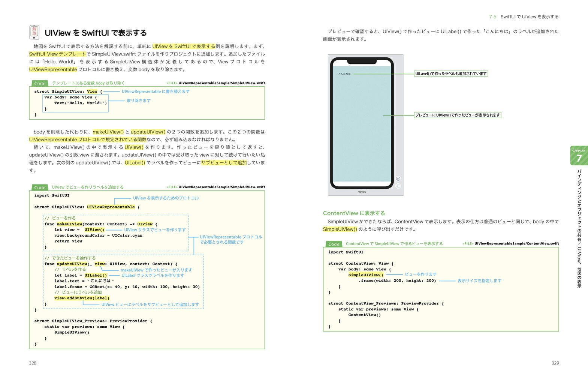Click the code line ".frame(width: 200, height: 200)"

[x=397, y=280]
